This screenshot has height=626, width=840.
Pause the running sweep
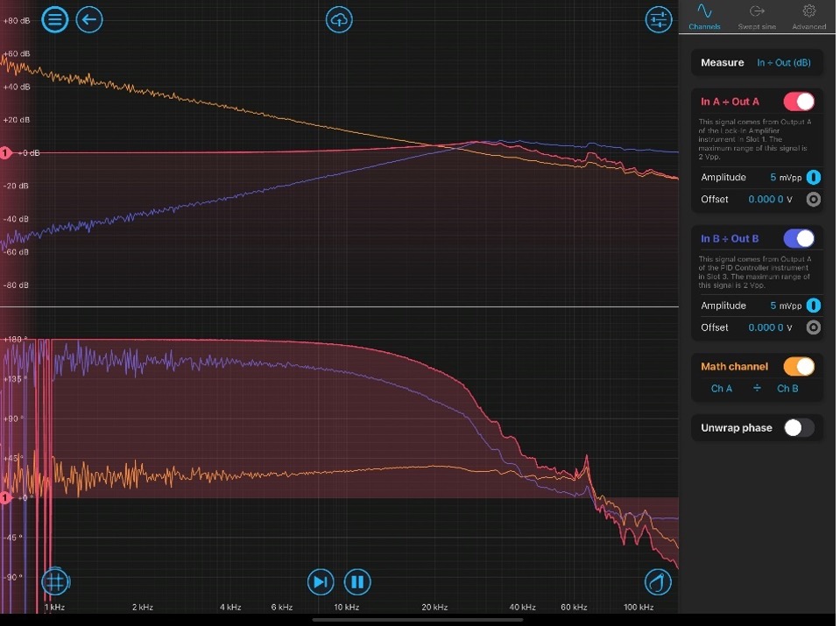[357, 581]
